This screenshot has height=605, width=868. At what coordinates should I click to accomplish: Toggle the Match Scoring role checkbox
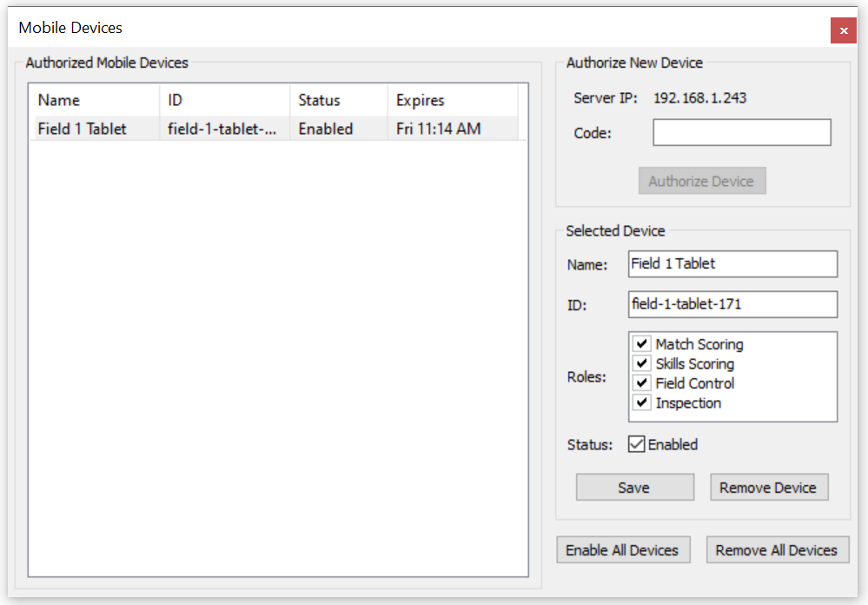[x=642, y=344]
